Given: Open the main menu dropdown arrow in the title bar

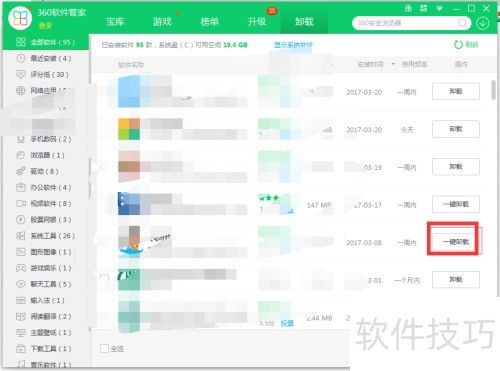Looking at the screenshot, I should [x=439, y=9].
